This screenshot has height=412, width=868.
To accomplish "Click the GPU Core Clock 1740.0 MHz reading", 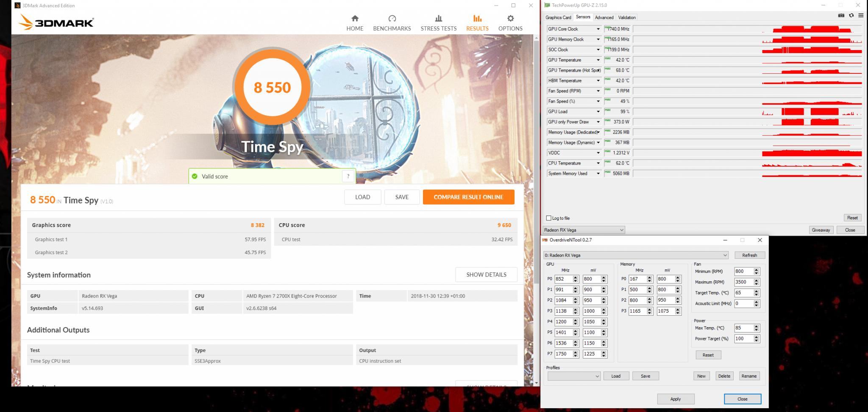I will point(618,29).
